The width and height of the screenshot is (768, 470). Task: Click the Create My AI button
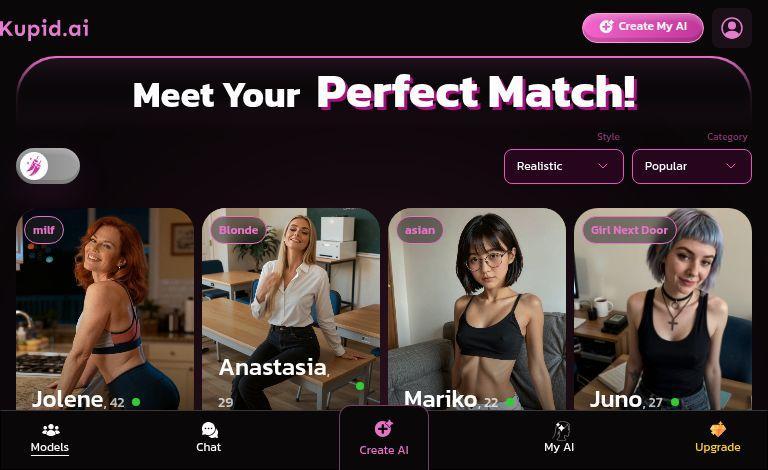(643, 27)
